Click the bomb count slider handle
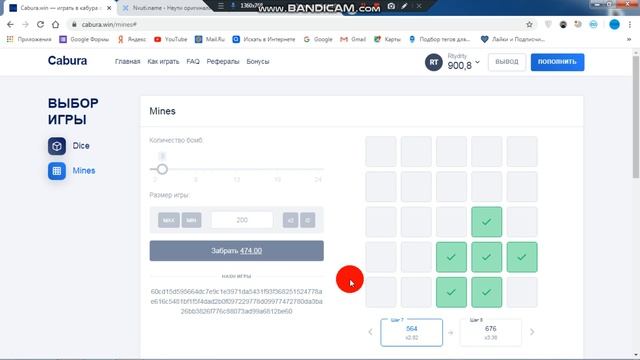The height and width of the screenshot is (360, 640). pyautogui.click(x=162, y=169)
